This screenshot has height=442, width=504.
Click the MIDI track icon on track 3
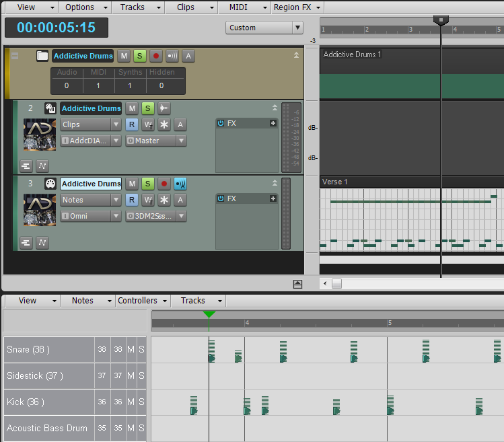[x=50, y=184]
